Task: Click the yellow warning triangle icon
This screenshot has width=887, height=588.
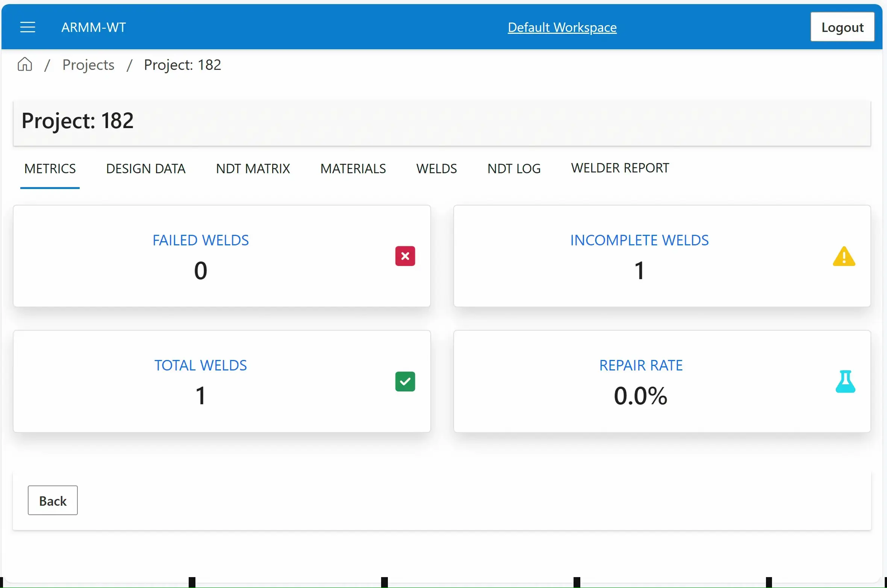Action: (844, 256)
